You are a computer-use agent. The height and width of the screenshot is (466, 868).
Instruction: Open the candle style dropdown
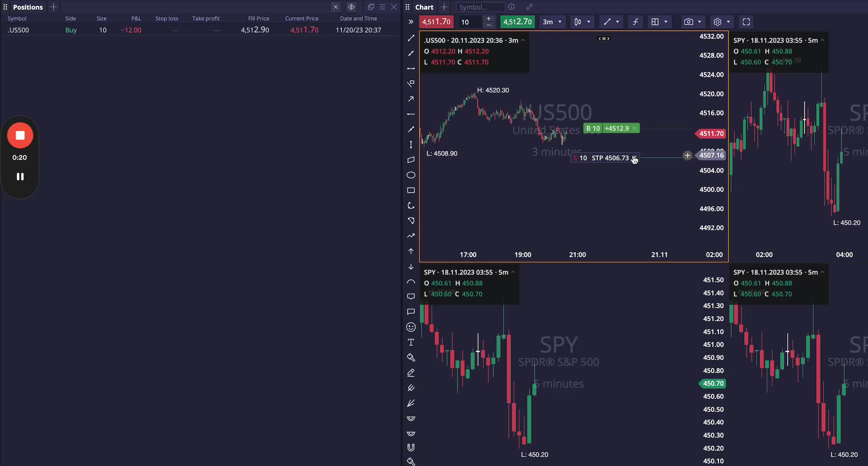582,22
